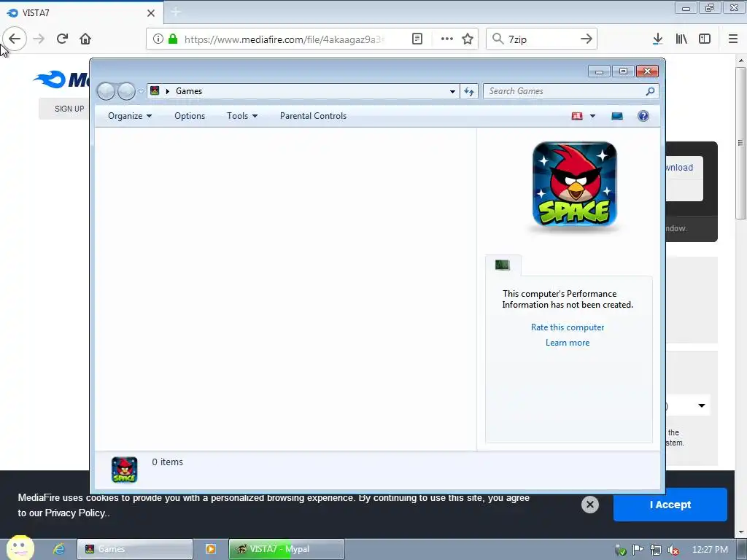The image size is (747, 560).
Task: Click the 12:27 PM clock
Action: pos(710,550)
